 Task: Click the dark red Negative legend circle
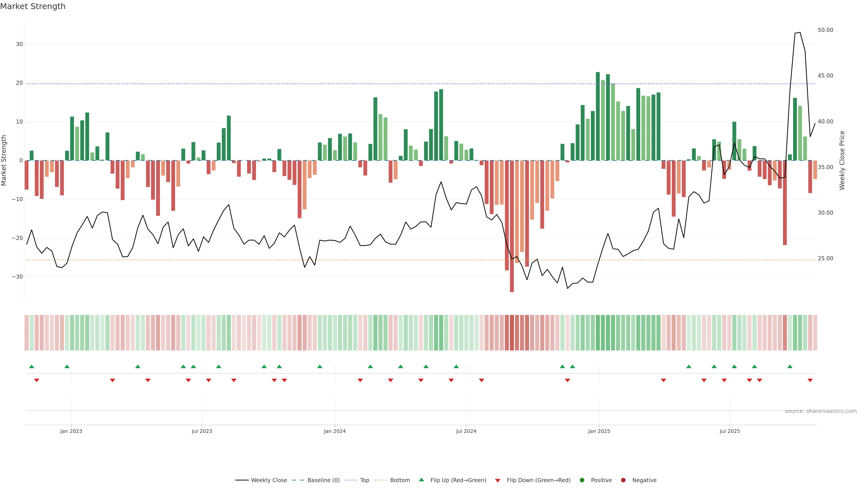[623, 480]
